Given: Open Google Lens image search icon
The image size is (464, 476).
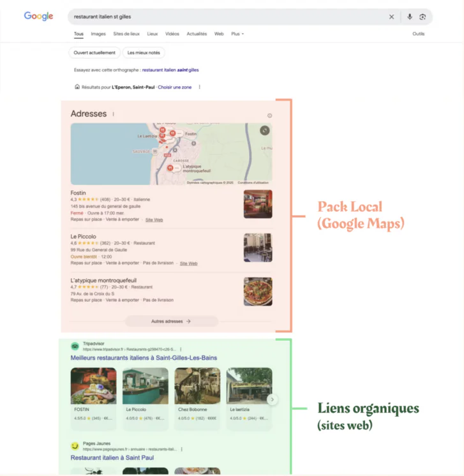Looking at the screenshot, I should pos(423,17).
